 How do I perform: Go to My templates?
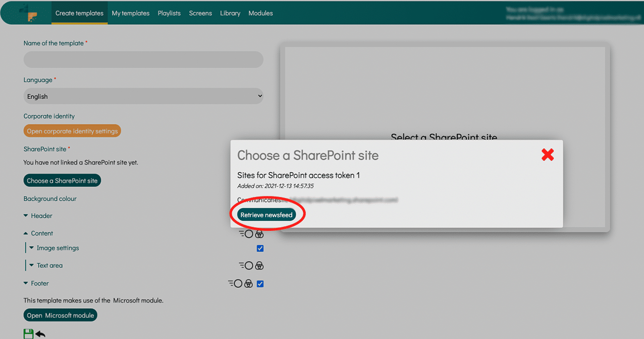[131, 13]
